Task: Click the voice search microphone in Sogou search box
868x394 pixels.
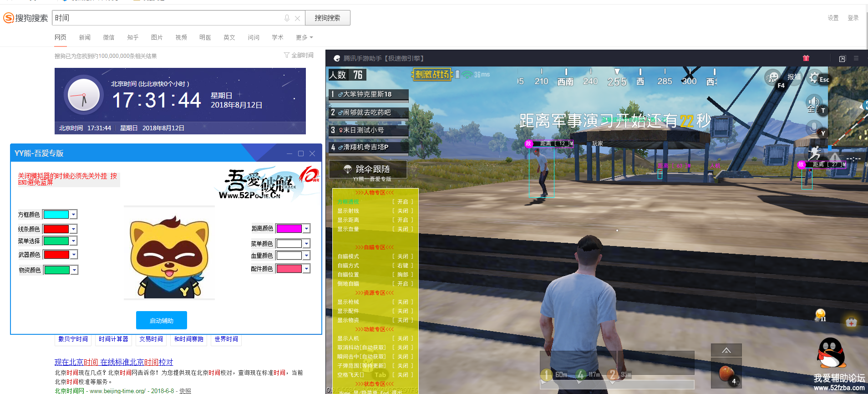Action: click(x=287, y=18)
